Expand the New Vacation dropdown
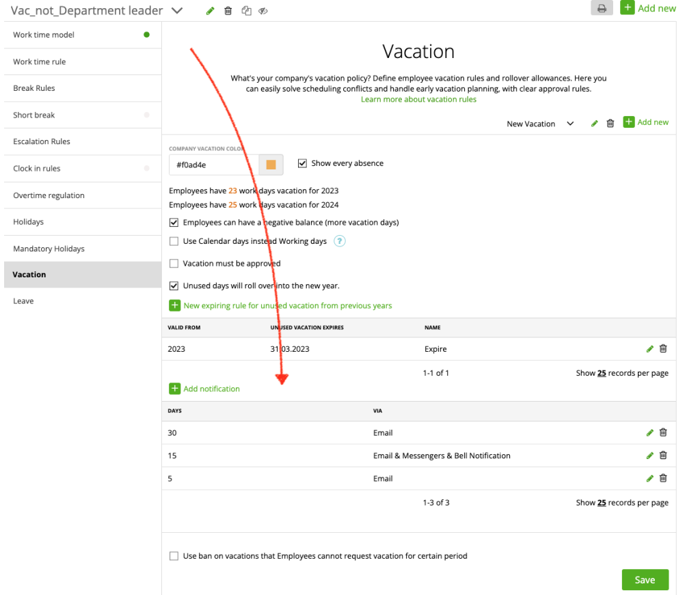This screenshot has width=700, height=595. (x=540, y=124)
